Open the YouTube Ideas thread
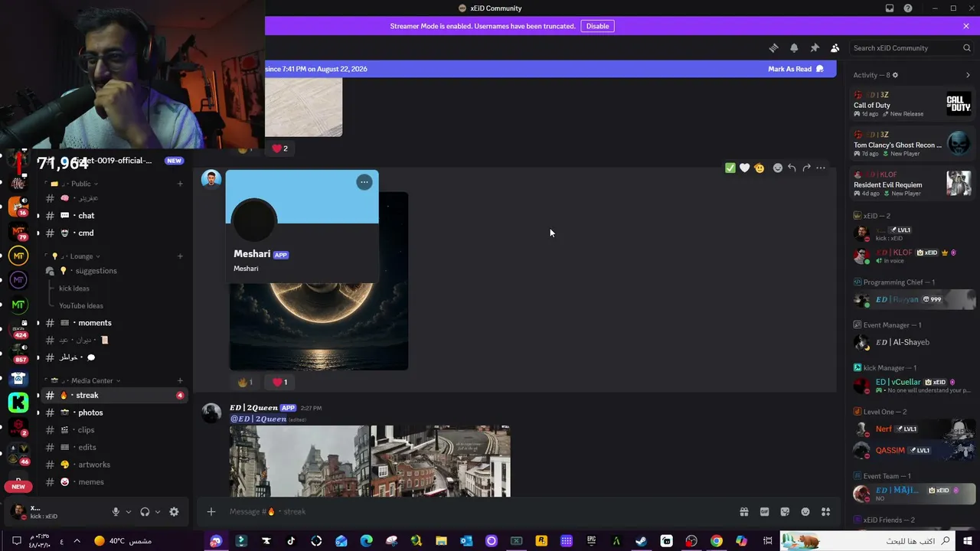This screenshot has width=980, height=551. 81,305
